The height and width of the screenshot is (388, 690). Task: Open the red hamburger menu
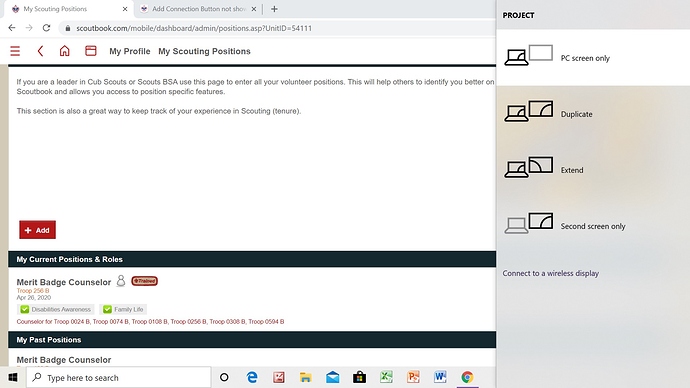tap(15, 51)
